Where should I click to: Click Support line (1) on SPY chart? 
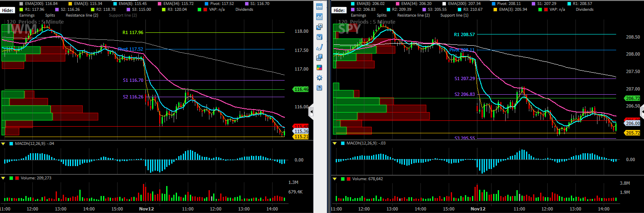coord(454,15)
